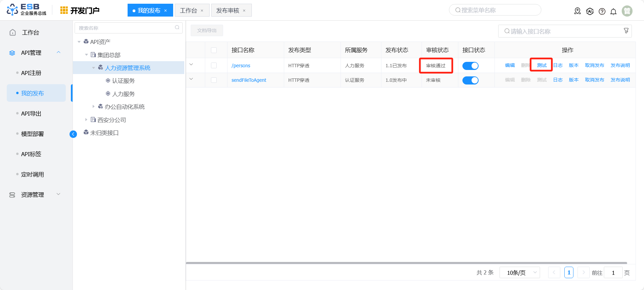This screenshot has width=644, height=290.
Task: Expand the 西安分公司 tree node
Action: pyautogui.click(x=86, y=120)
